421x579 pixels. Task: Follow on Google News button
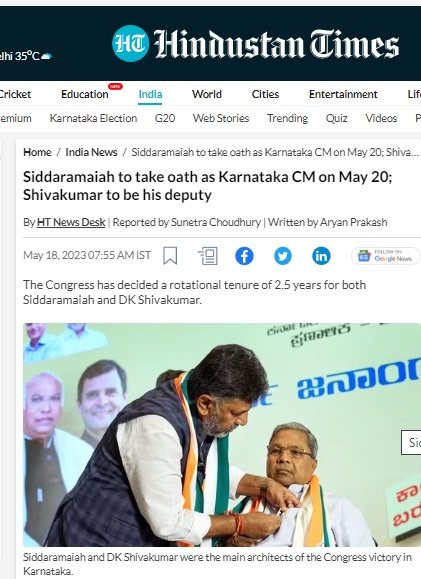(x=385, y=256)
